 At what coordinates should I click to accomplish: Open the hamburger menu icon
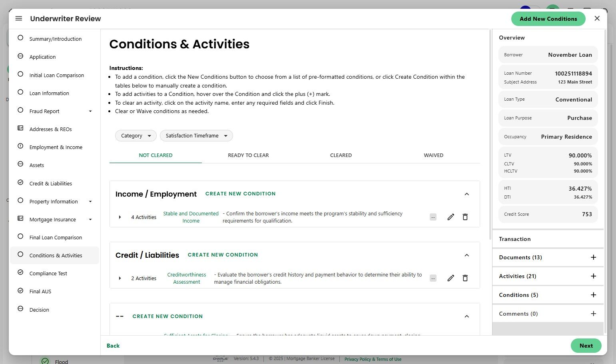(19, 19)
